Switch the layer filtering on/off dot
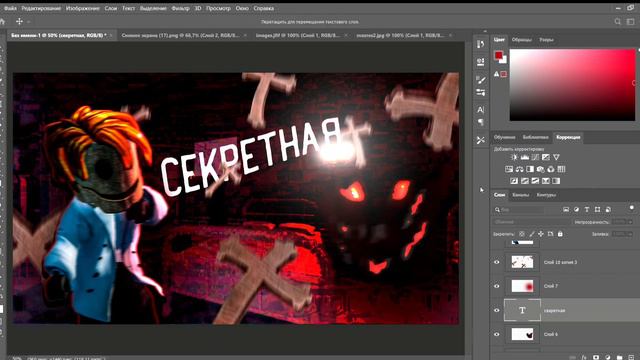This screenshot has width=640, height=360. [631, 208]
